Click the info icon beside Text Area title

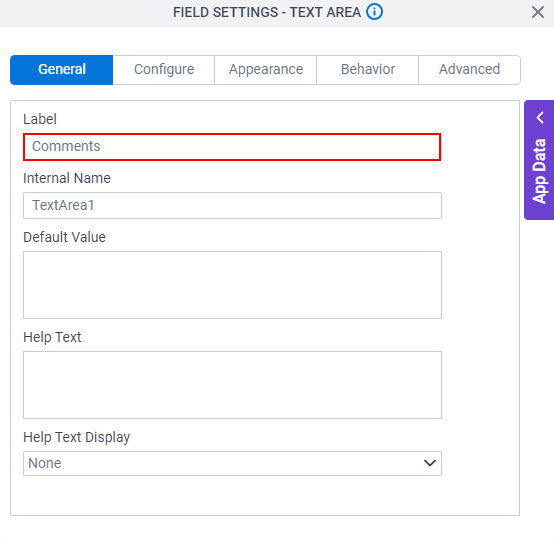click(374, 12)
